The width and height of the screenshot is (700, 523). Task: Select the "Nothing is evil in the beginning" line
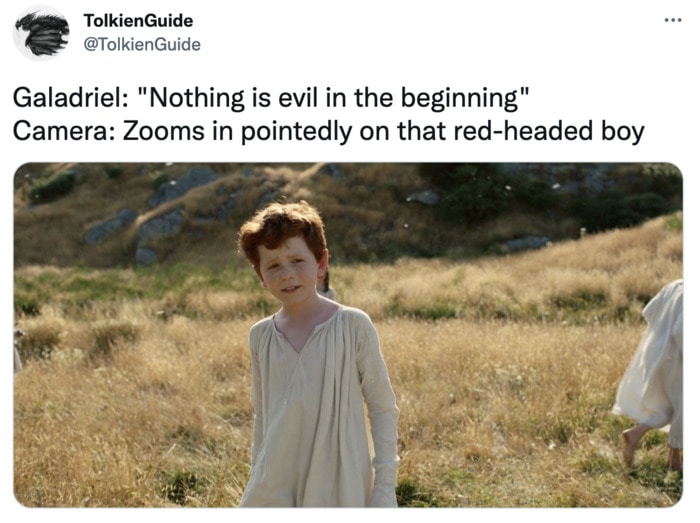tap(272, 98)
